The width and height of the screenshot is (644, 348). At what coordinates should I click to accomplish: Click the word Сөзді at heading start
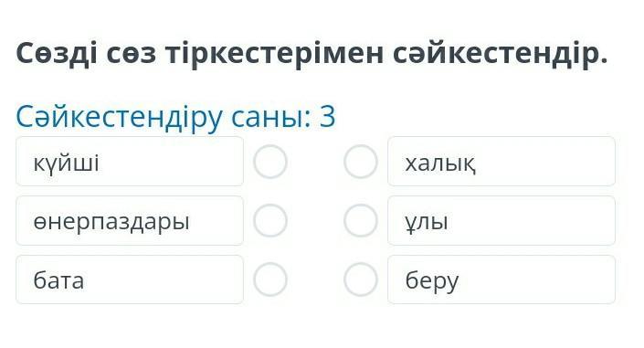click(57, 54)
